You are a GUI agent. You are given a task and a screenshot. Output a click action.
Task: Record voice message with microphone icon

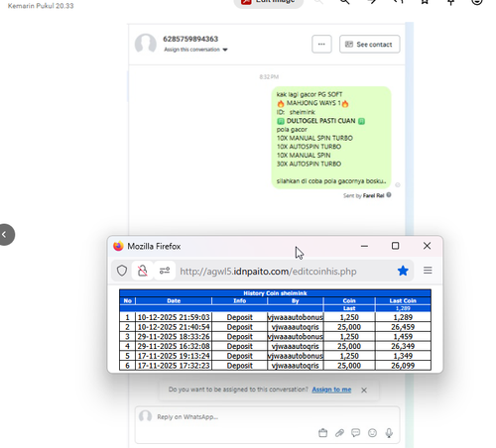pos(389,433)
